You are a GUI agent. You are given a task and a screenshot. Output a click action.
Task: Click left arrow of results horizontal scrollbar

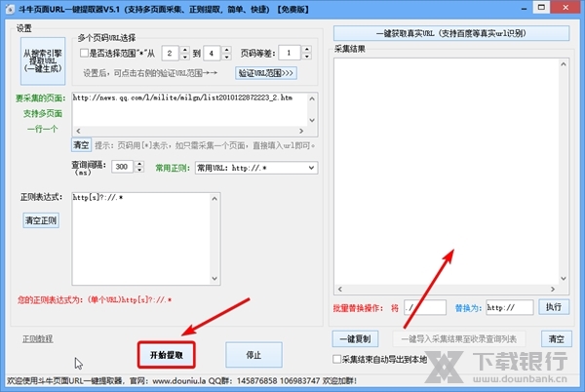pos(339,289)
